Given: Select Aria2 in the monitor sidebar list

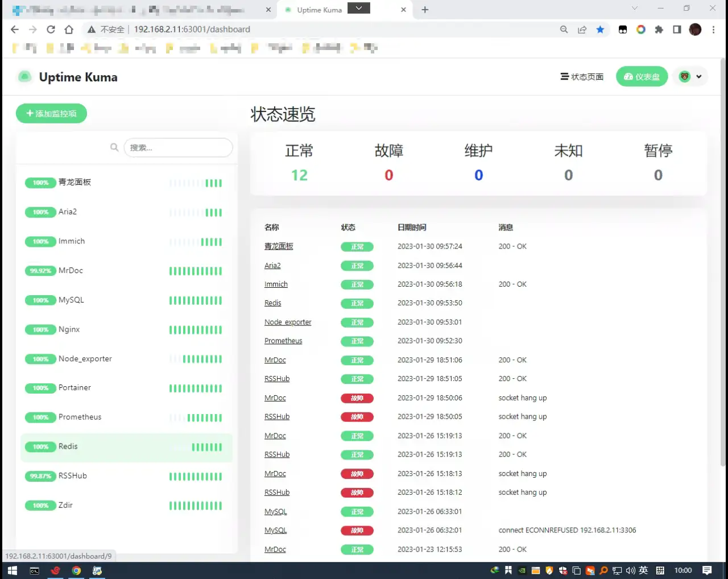Looking at the screenshot, I should click(x=126, y=212).
